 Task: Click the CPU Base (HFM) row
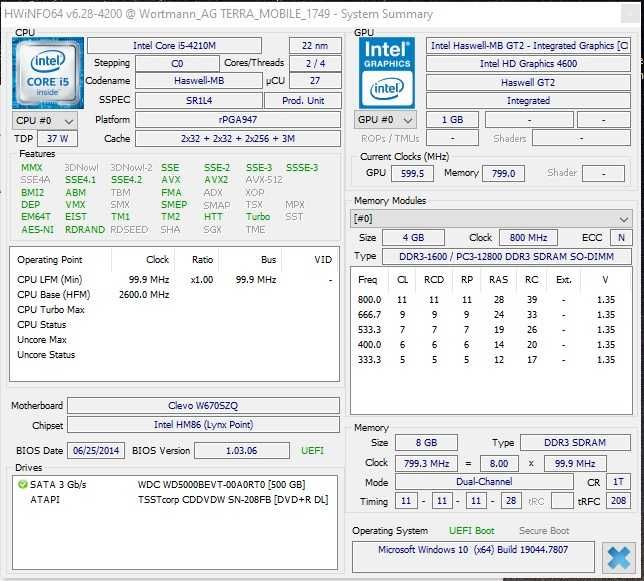coord(174,295)
